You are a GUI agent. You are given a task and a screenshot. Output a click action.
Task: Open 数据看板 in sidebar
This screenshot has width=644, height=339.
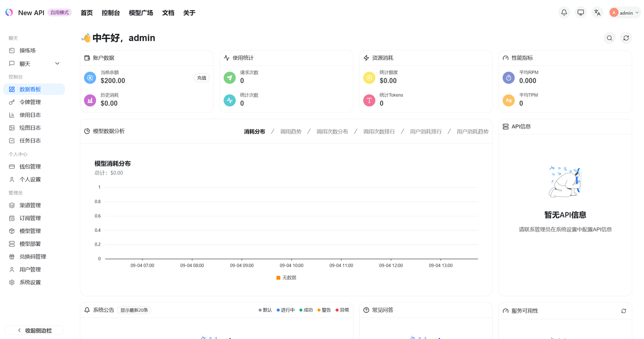[34, 89]
